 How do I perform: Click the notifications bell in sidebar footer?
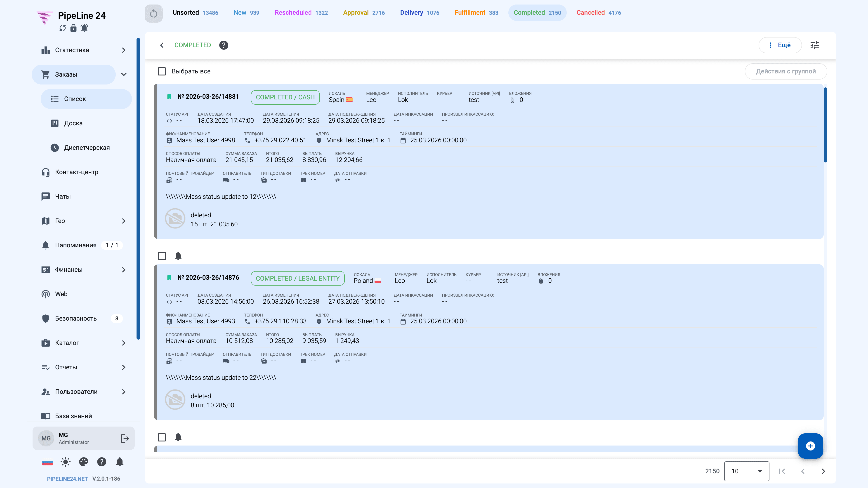pyautogui.click(x=120, y=462)
